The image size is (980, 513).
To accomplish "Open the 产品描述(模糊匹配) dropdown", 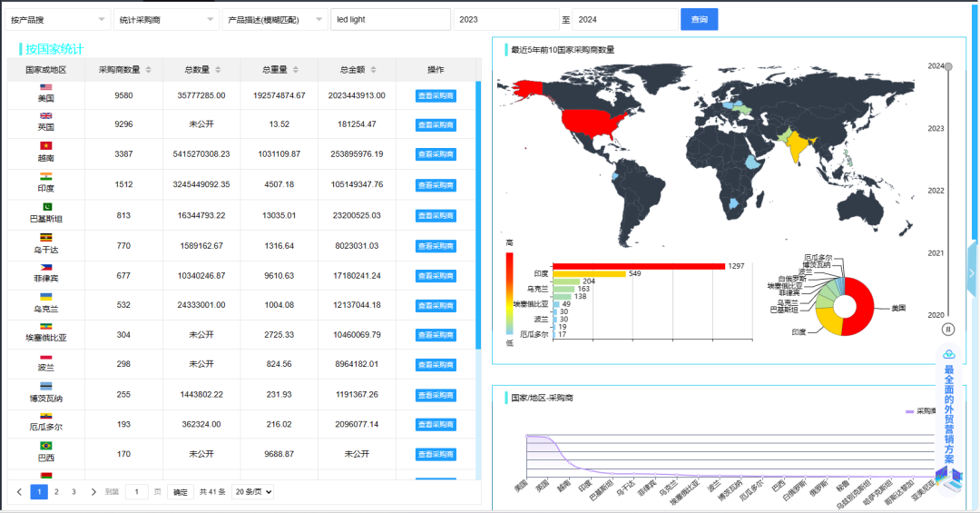I will click(275, 20).
